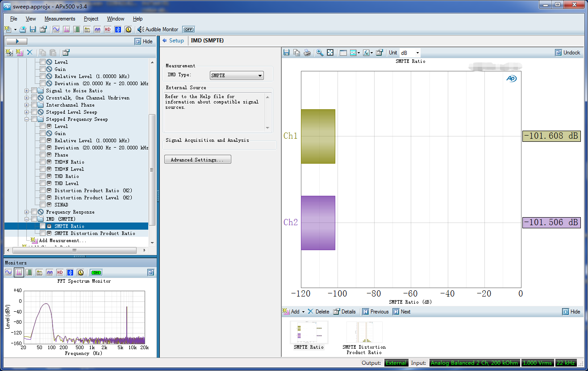588x371 pixels.
Task: Click the HD monitor icon in main toolbar
Action: click(108, 29)
